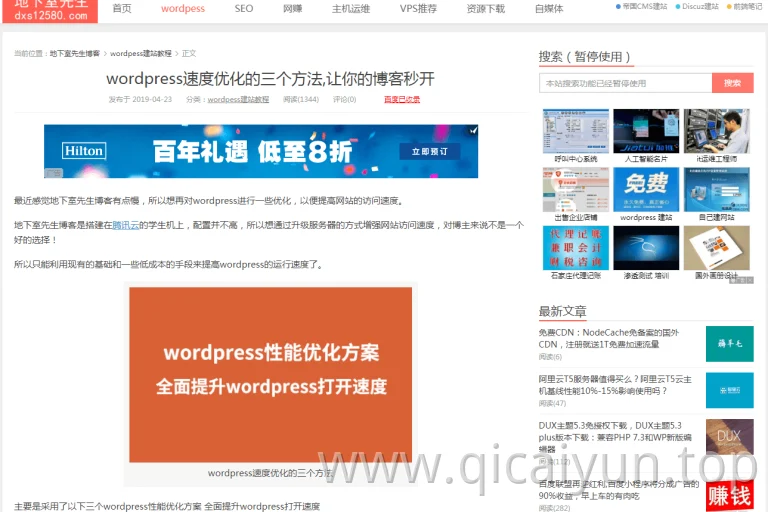This screenshot has width=768, height=512.
Task: Open the 腾讯云 hyperlink in article
Action: [125, 225]
